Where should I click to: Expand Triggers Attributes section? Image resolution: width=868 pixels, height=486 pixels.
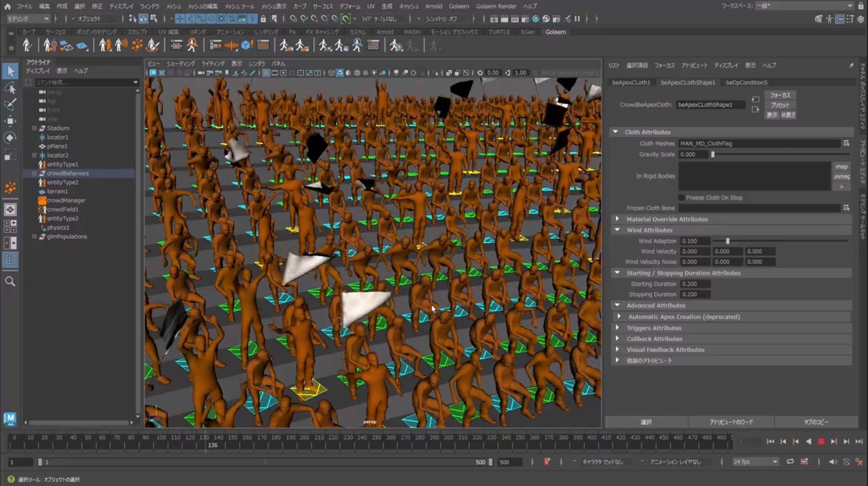(617, 328)
